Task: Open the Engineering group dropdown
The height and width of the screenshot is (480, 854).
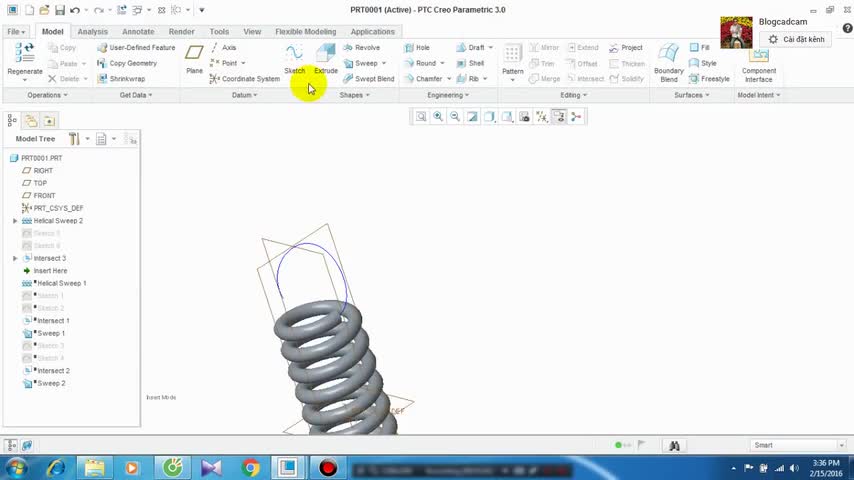Action: click(x=448, y=95)
